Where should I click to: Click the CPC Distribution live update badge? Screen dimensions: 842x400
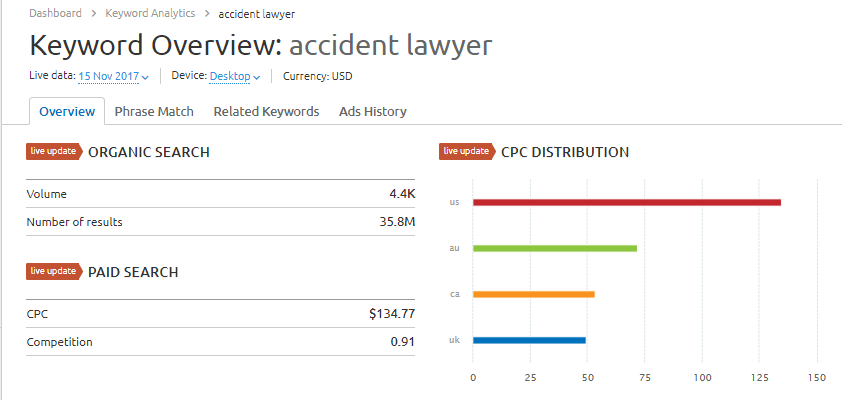point(467,151)
